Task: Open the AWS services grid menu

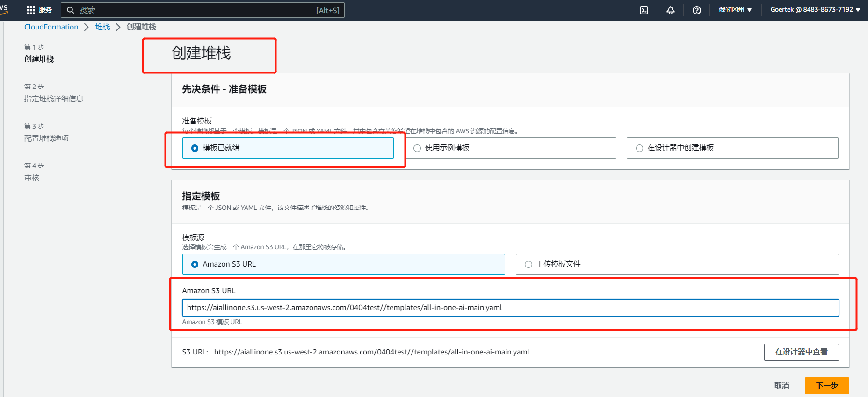Action: (x=31, y=10)
